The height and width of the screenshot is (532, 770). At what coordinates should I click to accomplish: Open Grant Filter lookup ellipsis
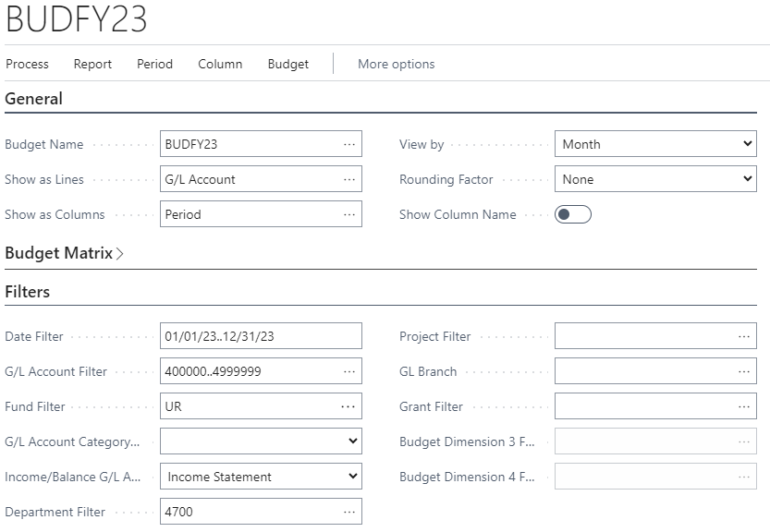(743, 406)
